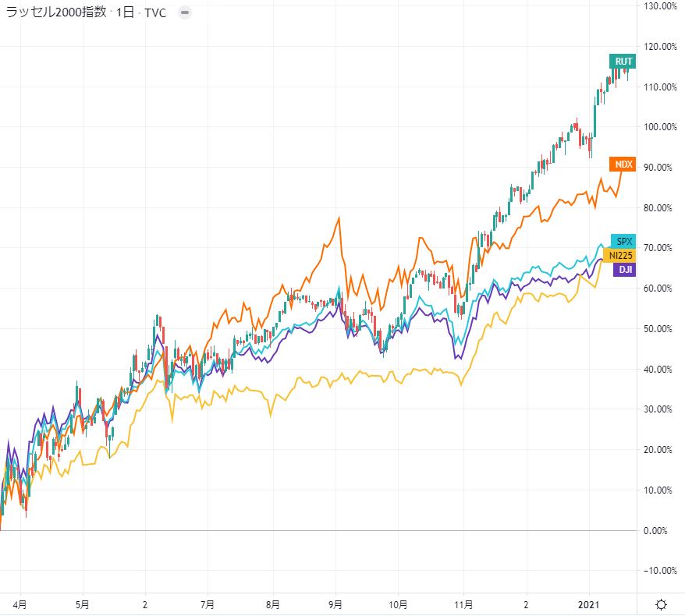Image resolution: width=685 pixels, height=616 pixels.
Task: Select the 1日 interval label
Action: pos(127,13)
